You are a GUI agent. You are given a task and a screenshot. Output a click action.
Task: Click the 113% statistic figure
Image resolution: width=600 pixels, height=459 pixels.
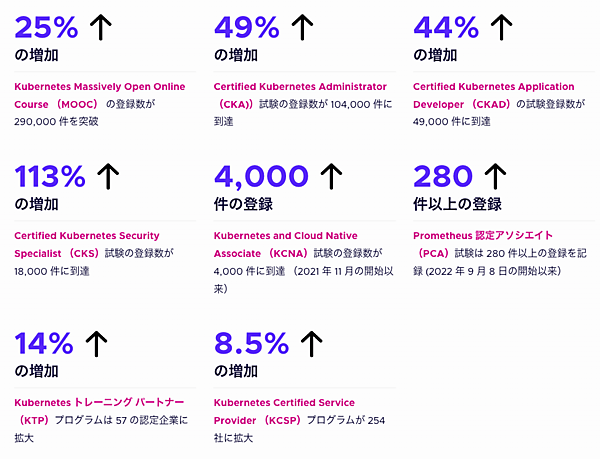[51, 178]
